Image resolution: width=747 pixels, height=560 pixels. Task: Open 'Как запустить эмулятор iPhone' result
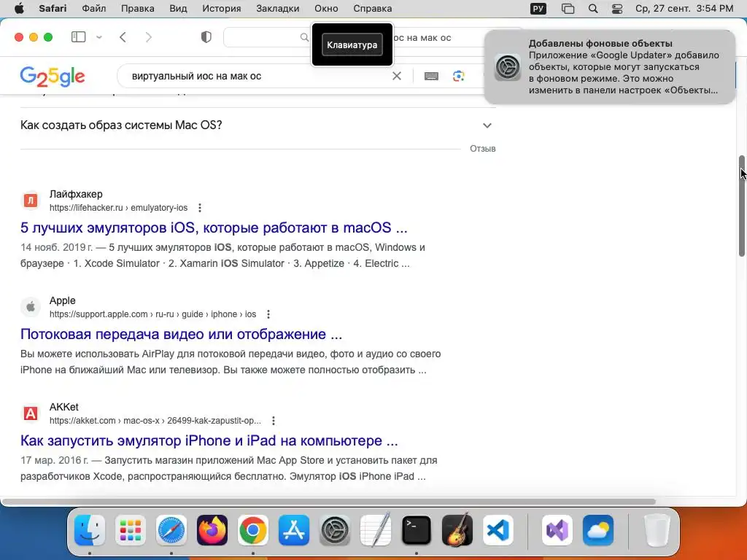(x=209, y=441)
